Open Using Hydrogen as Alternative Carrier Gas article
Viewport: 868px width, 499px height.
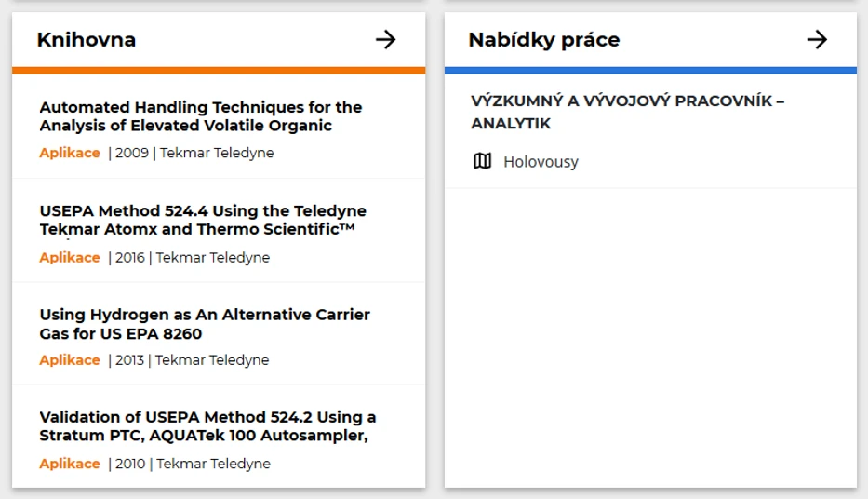click(x=204, y=324)
